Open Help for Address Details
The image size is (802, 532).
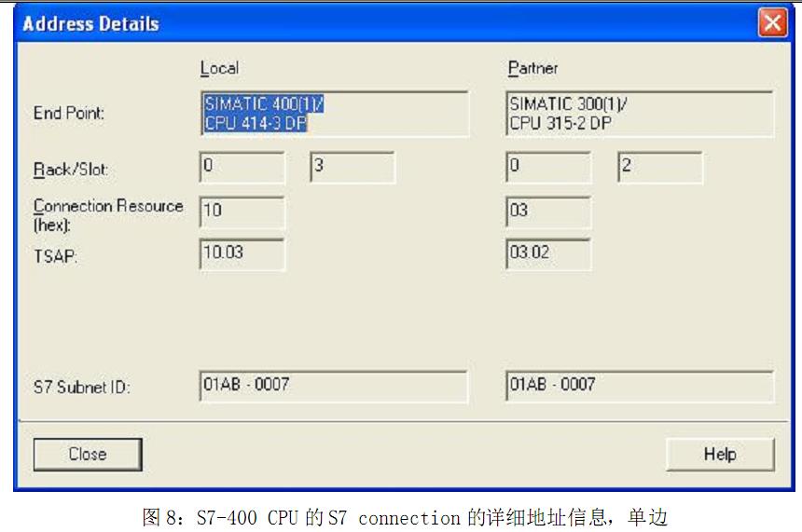[720, 455]
